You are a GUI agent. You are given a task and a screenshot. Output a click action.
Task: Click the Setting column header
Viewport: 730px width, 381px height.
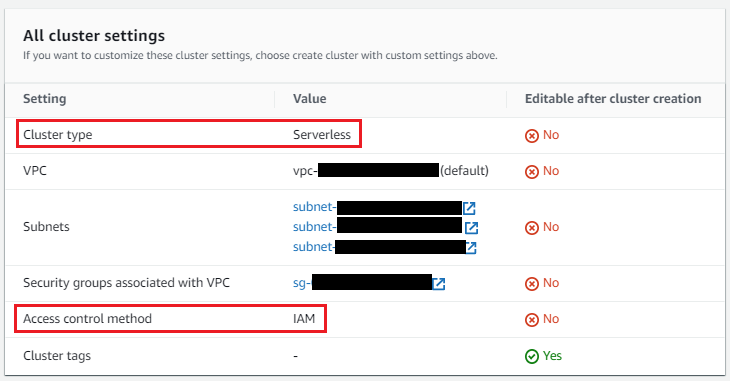pyautogui.click(x=45, y=99)
